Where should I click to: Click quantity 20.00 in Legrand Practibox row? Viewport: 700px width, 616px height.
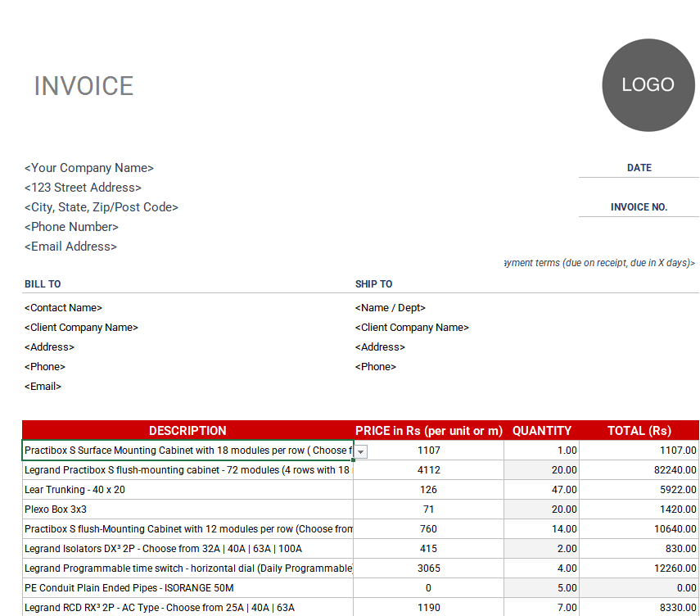[x=541, y=470]
